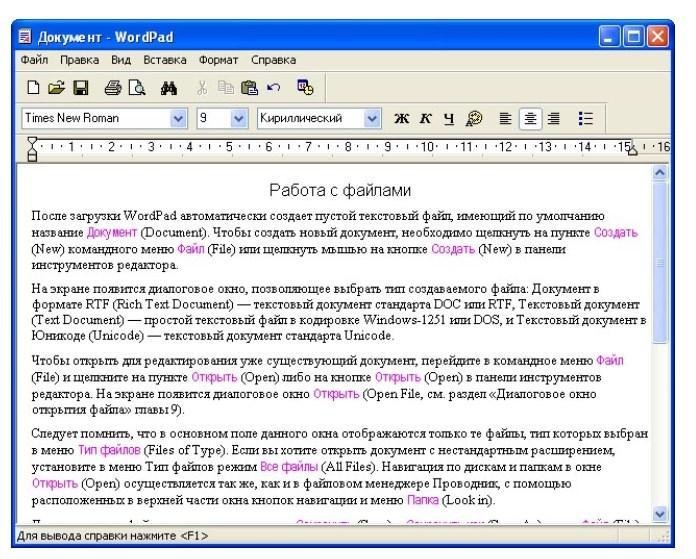Click the Undo arrow icon

273,87
